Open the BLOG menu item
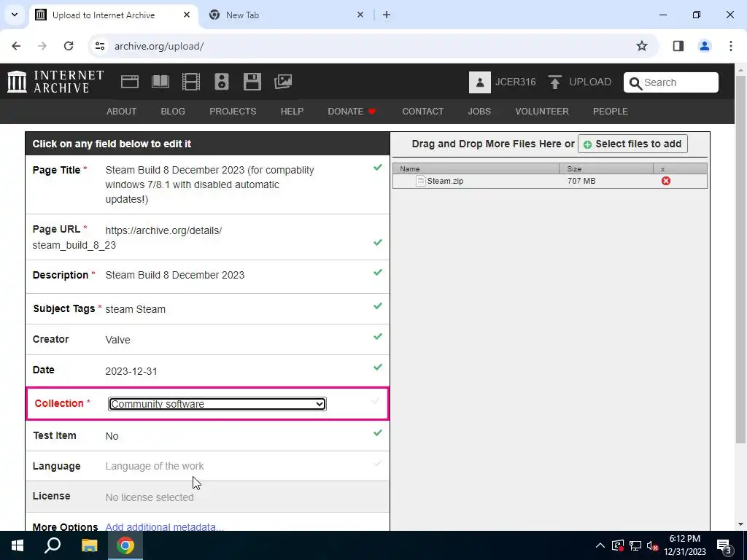Screen dimensions: 747x560 coord(173,112)
